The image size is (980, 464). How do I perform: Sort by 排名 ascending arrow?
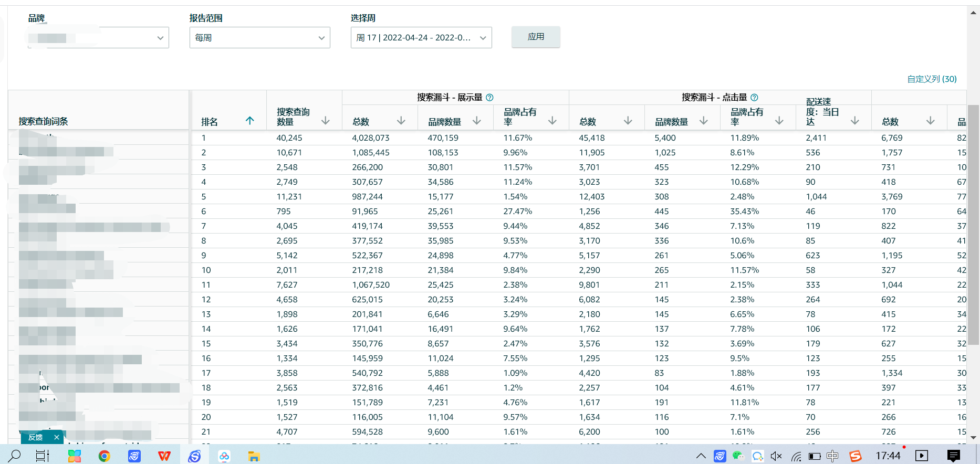click(x=250, y=121)
